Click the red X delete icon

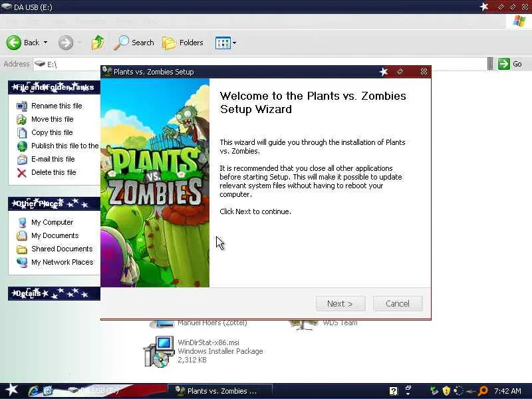point(22,173)
